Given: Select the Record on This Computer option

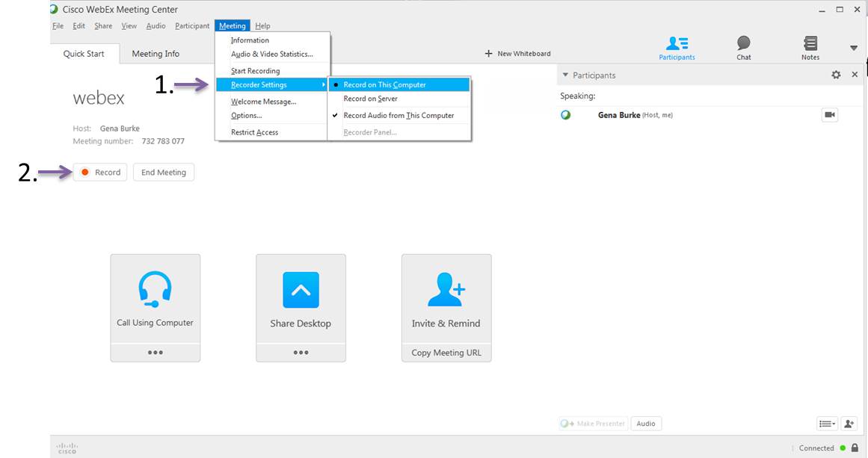Looking at the screenshot, I should click(398, 84).
